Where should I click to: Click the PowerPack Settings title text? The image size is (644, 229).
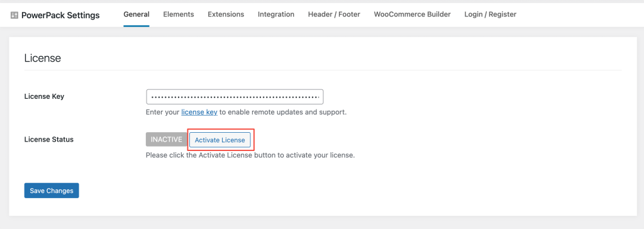pos(60,15)
